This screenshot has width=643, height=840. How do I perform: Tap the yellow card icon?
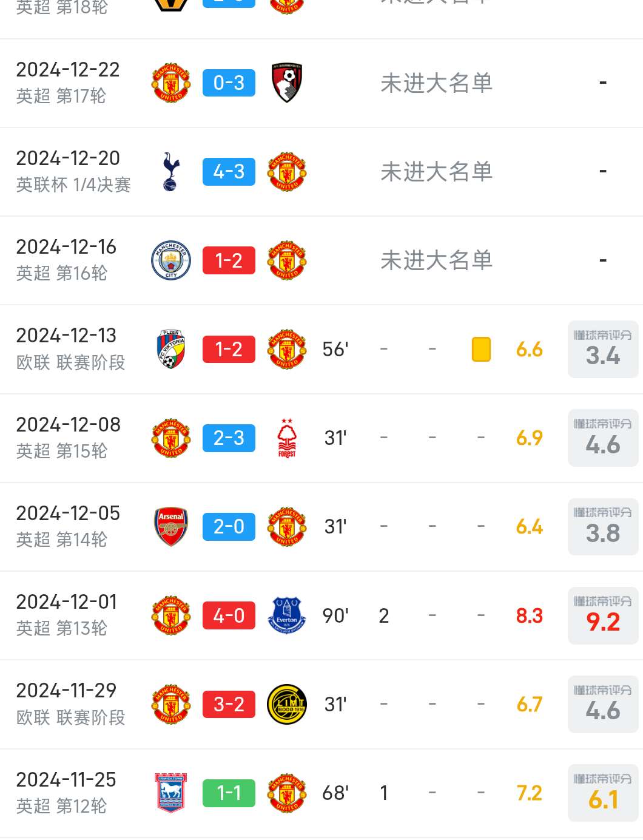481,349
